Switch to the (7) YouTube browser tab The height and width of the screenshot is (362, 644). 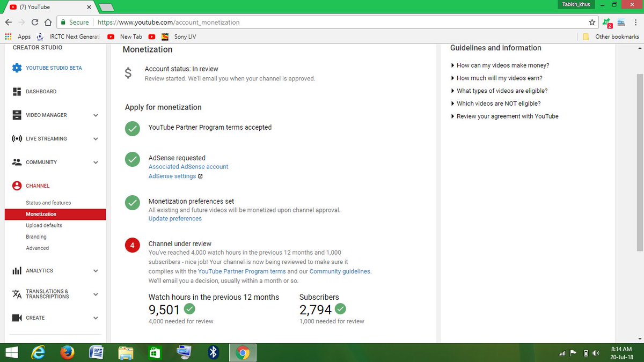click(x=49, y=7)
